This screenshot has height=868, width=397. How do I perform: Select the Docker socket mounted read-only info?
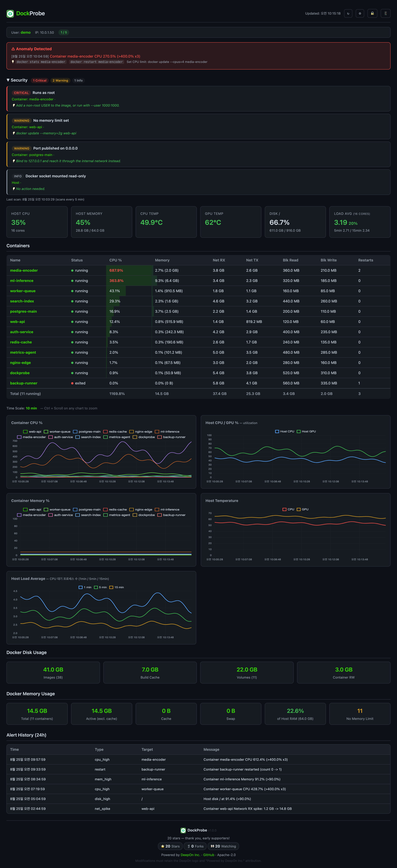pyautogui.click(x=198, y=182)
